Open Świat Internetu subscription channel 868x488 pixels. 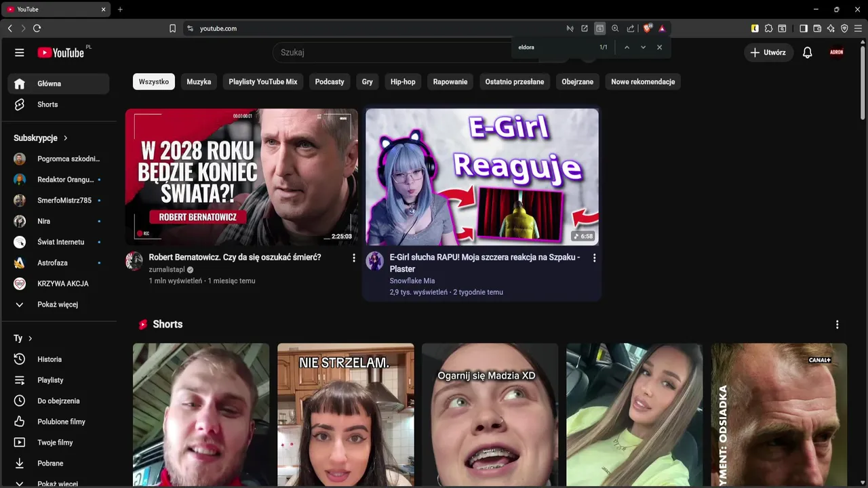tap(58, 242)
